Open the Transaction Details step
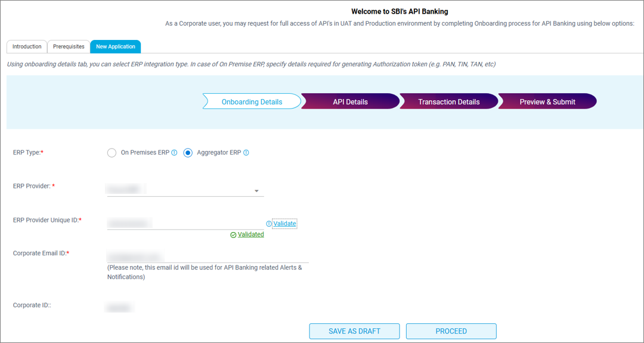This screenshot has width=644, height=343. coord(448,102)
